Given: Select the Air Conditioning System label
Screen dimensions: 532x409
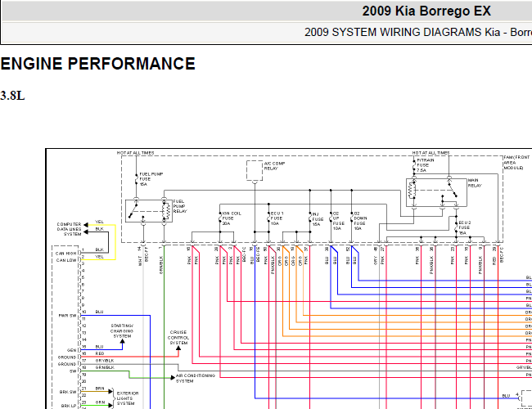Looking at the screenshot, I should 196,379.
